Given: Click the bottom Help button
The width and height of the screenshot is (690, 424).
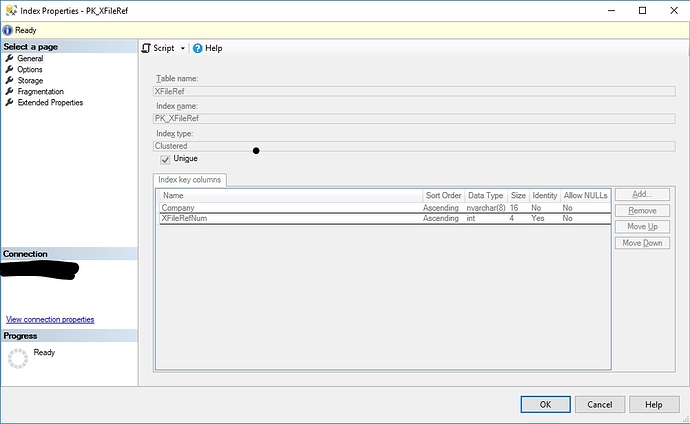Looking at the screenshot, I should coord(653,404).
